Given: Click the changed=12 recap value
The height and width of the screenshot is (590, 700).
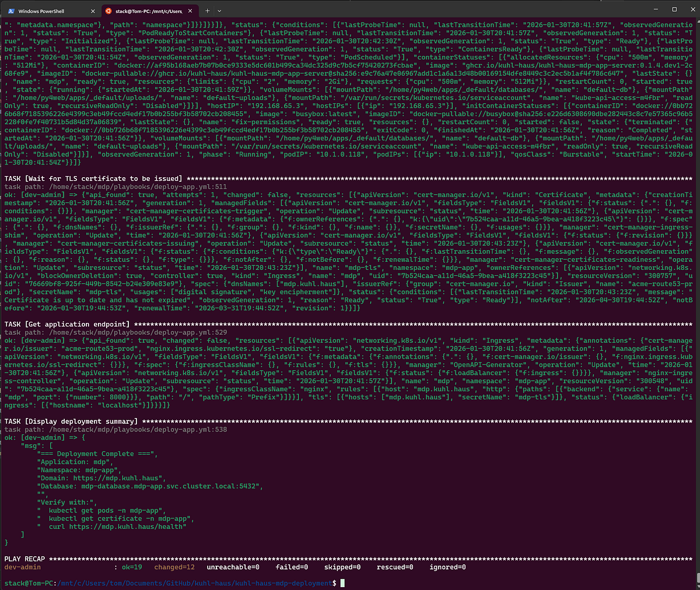Looking at the screenshot, I should (x=174, y=567).
